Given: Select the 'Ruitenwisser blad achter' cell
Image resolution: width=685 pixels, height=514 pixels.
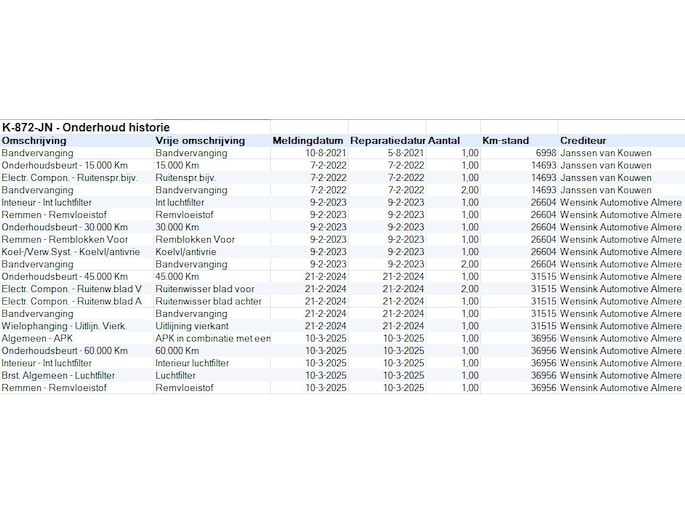Looking at the screenshot, I should [x=208, y=301].
